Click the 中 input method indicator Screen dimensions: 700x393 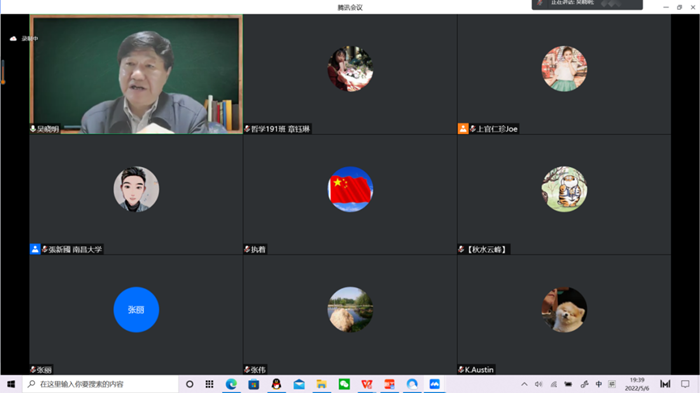point(599,384)
